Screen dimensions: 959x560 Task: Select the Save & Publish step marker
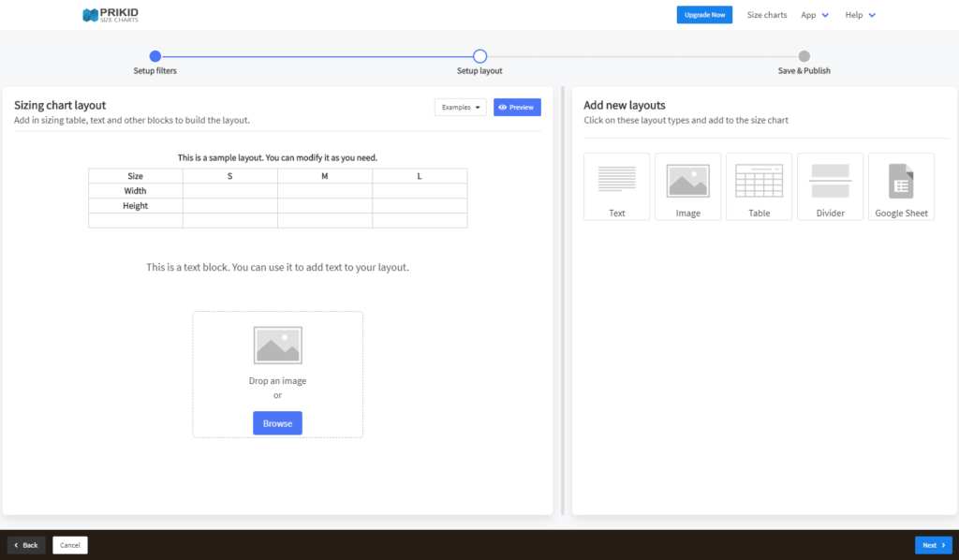pos(803,56)
